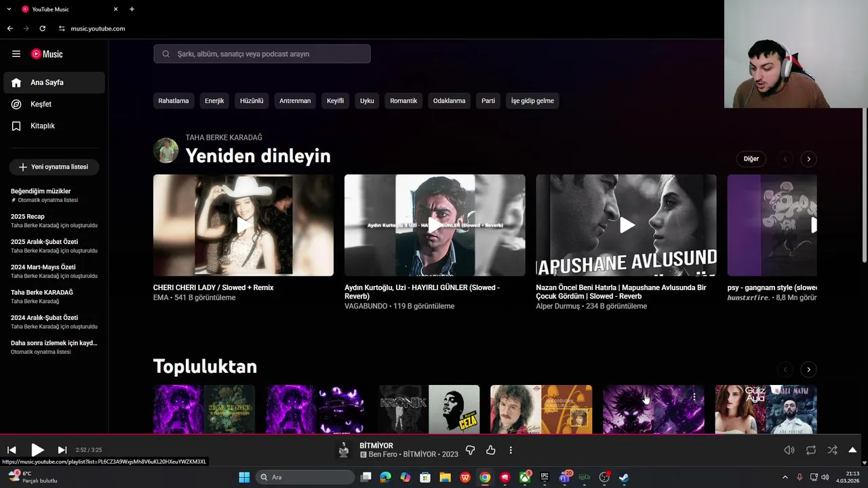Skip to next track
The height and width of the screenshot is (488, 868).
click(x=62, y=450)
